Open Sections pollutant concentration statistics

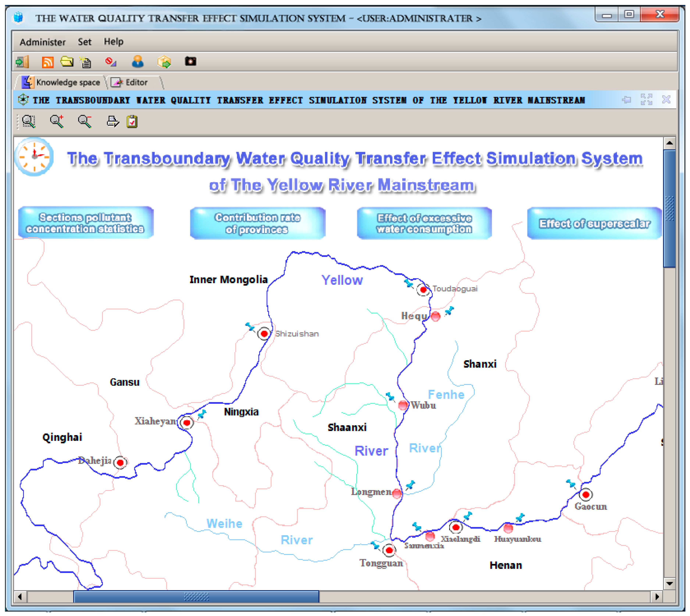pyautogui.click(x=86, y=223)
